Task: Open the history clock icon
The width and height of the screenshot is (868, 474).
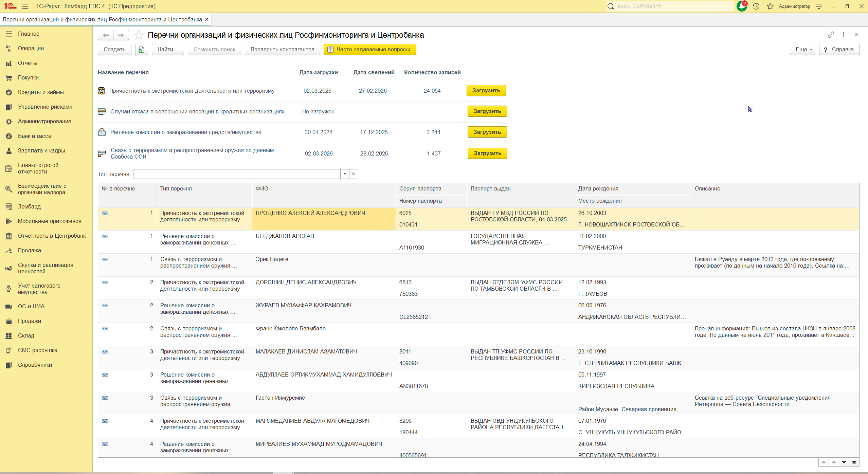Action: click(x=756, y=6)
